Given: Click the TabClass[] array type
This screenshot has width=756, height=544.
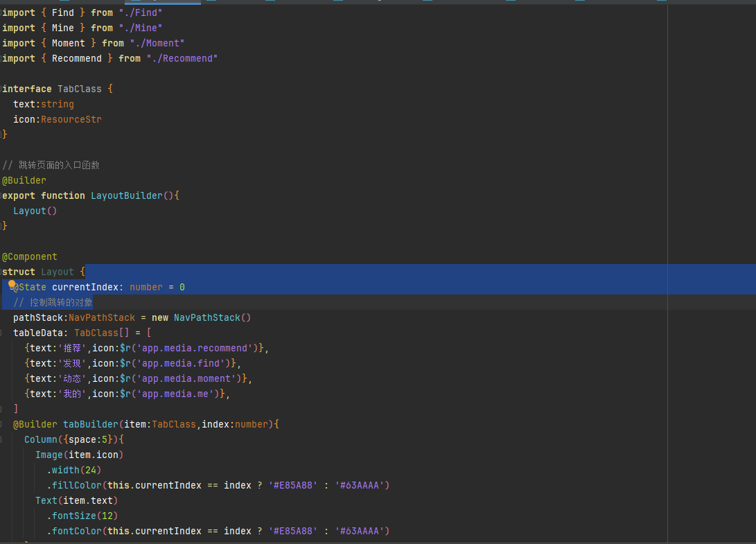Looking at the screenshot, I should 102,333.
